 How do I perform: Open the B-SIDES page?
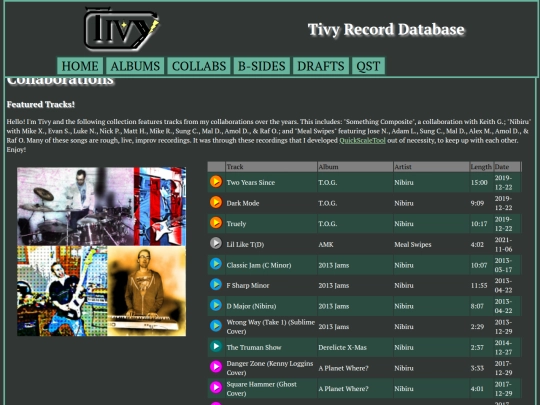[x=262, y=66]
